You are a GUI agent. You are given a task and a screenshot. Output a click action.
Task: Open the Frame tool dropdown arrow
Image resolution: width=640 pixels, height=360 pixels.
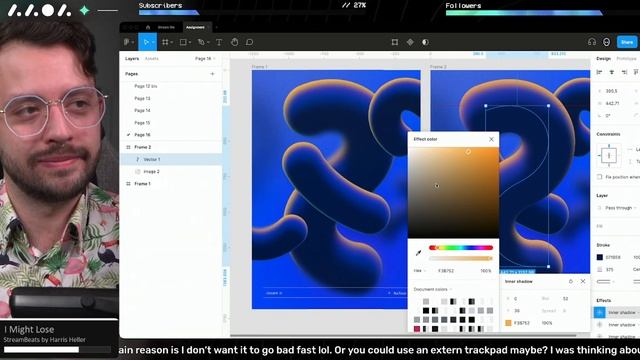pos(172,42)
